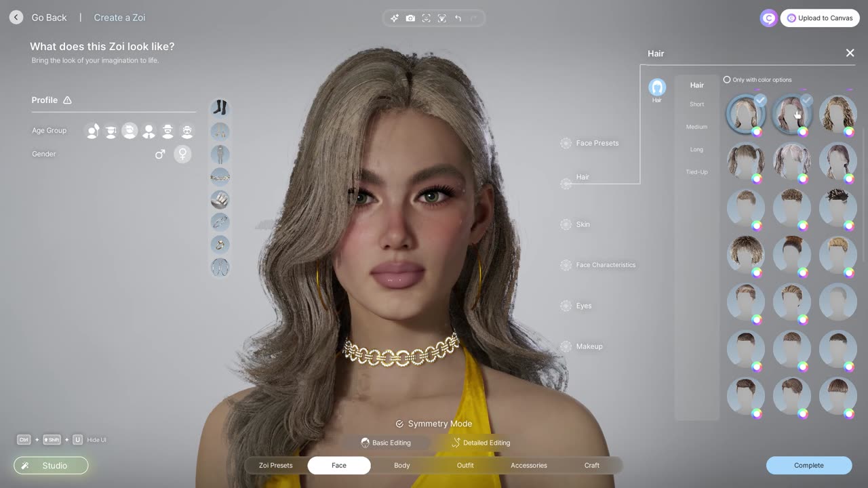The width and height of the screenshot is (868, 488).
Task: Take a photo with the camera icon
Action: pyautogui.click(x=410, y=18)
